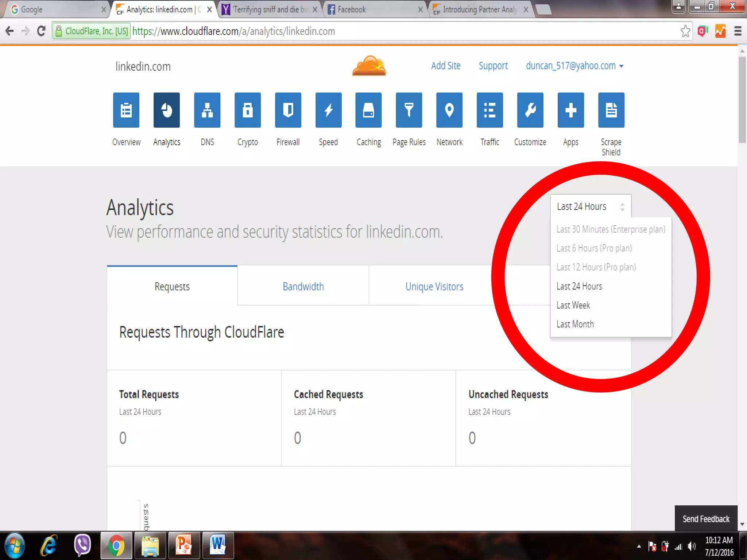
Task: Open the Speed lightning icon
Action: coord(328,110)
